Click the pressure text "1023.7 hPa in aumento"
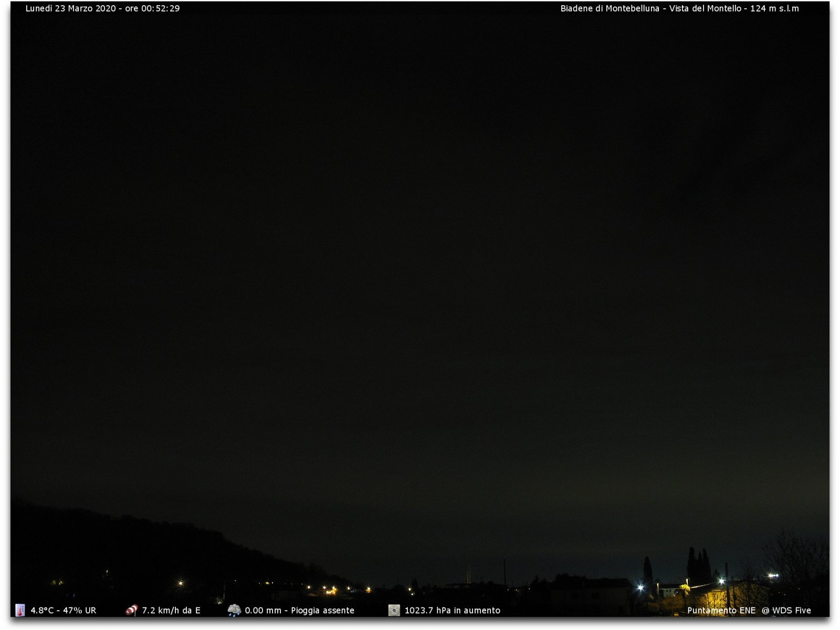840x630 pixels. (x=452, y=611)
